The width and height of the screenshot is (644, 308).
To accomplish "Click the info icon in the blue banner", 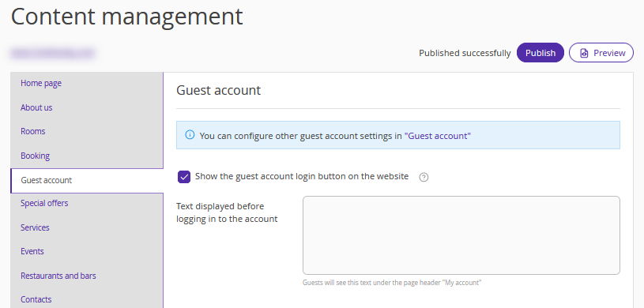I will 190,135.
